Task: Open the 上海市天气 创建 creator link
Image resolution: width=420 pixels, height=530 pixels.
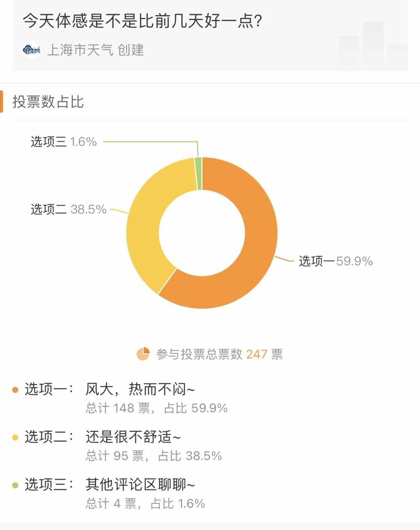Action: coord(95,50)
